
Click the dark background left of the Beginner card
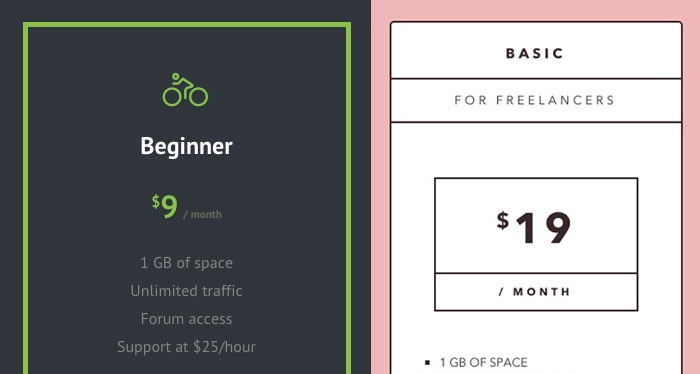pos(11,187)
